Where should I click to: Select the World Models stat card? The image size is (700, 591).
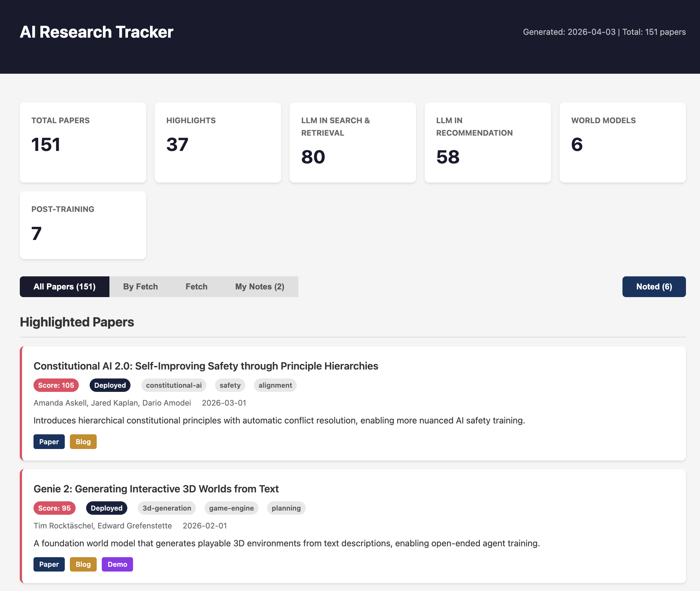click(622, 142)
